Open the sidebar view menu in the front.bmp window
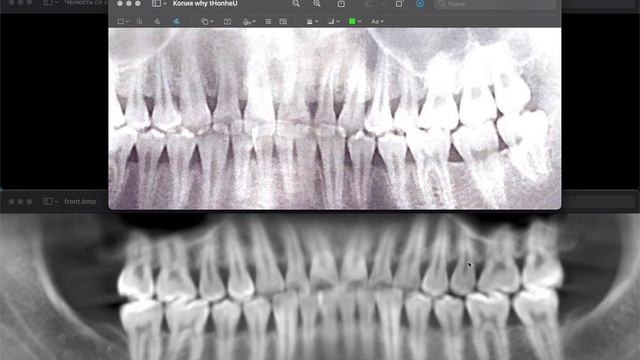This screenshot has width=640, height=360. (x=51, y=201)
